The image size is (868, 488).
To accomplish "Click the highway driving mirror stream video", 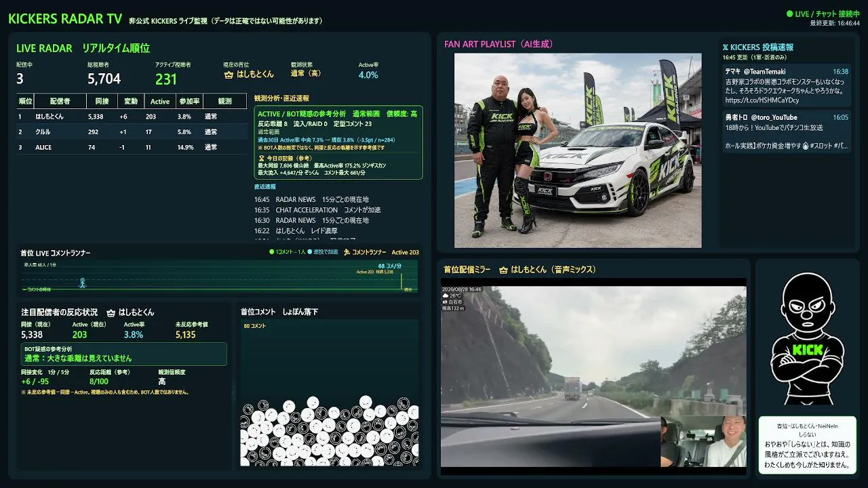I will (x=593, y=376).
